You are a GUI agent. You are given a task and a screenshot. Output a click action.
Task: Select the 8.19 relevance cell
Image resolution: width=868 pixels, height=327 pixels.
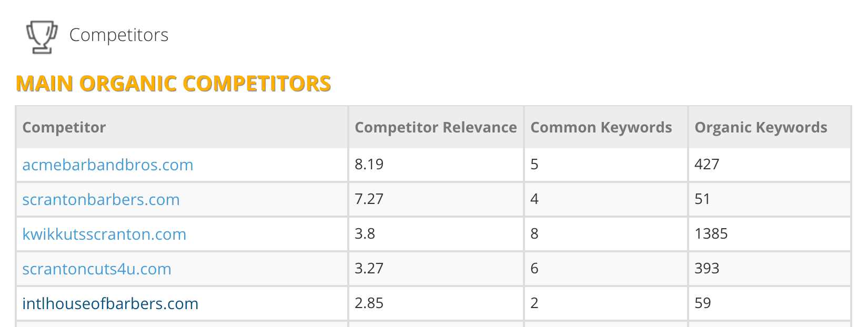(369, 165)
